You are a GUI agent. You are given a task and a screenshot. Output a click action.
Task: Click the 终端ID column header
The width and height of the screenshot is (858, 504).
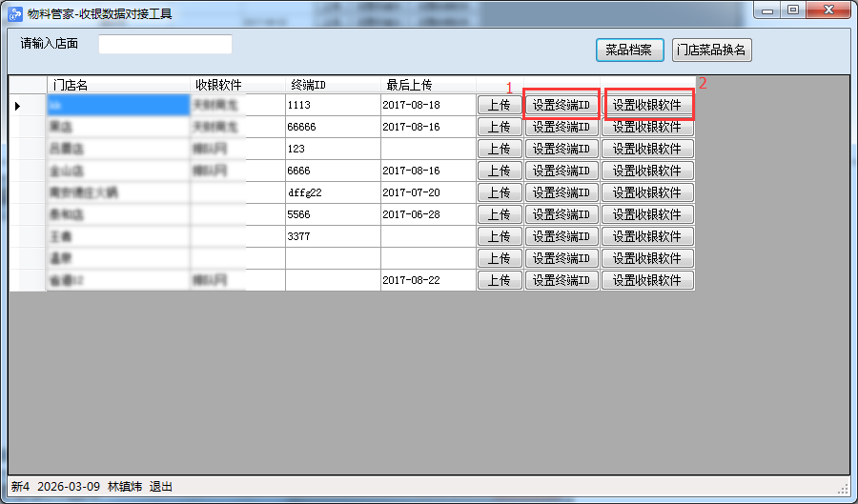point(332,85)
